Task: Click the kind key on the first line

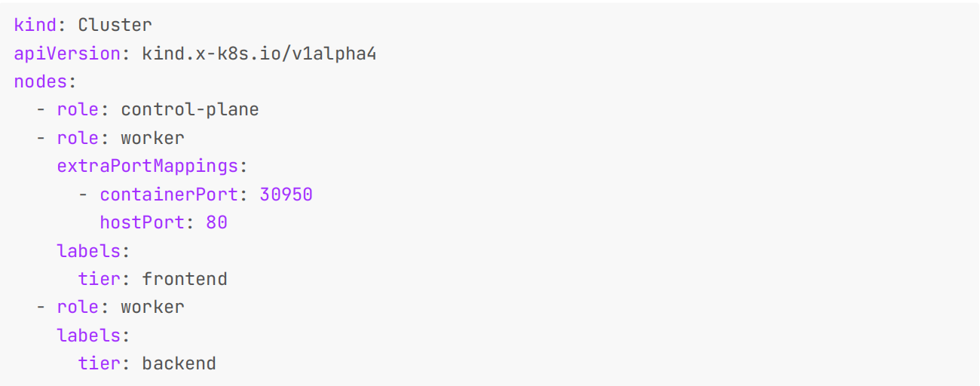Action: click(35, 25)
